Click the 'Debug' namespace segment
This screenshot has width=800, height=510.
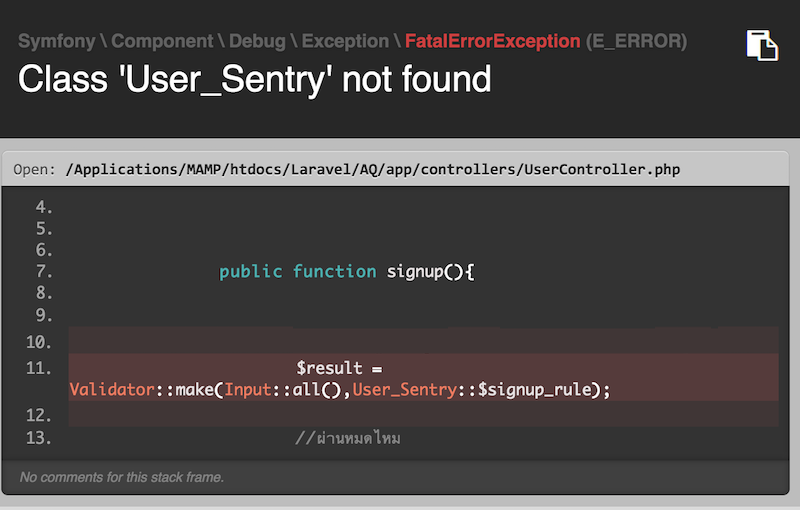tap(257, 41)
